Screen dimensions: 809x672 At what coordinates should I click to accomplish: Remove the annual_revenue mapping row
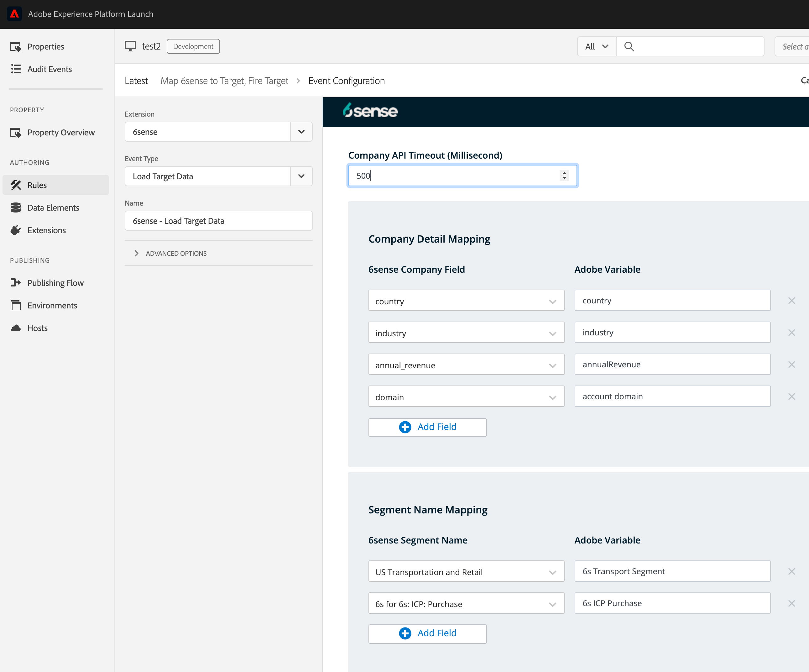pos(792,365)
